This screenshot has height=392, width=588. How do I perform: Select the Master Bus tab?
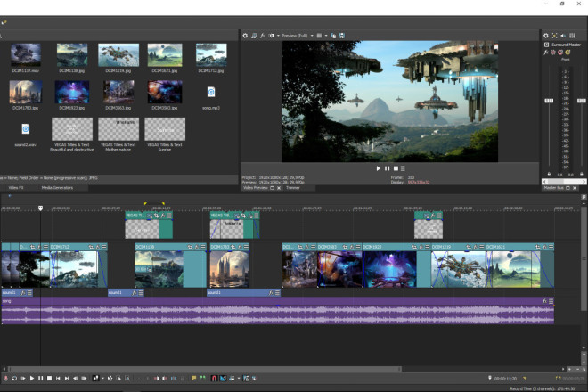[x=554, y=188]
